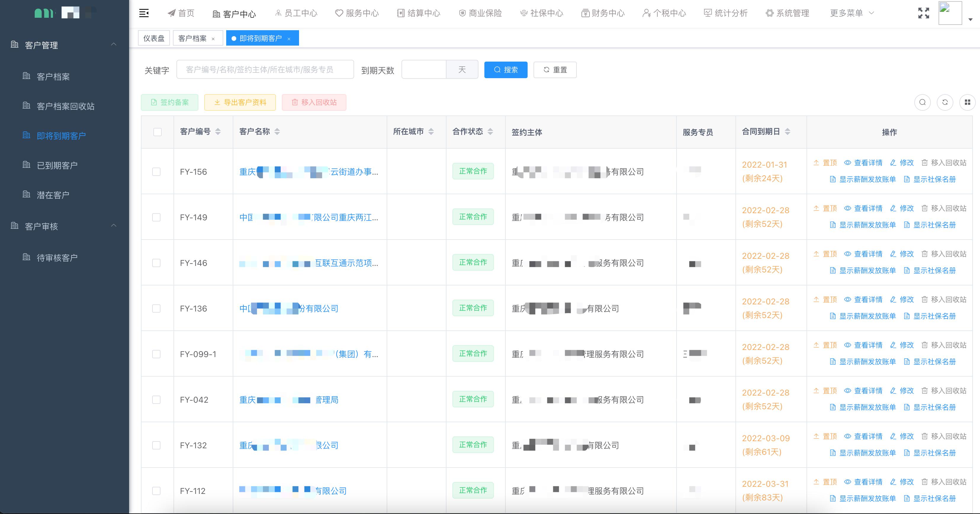Viewport: 980px width, 514px height.
Task: Click the column settings grid icon above table
Action: tap(968, 102)
